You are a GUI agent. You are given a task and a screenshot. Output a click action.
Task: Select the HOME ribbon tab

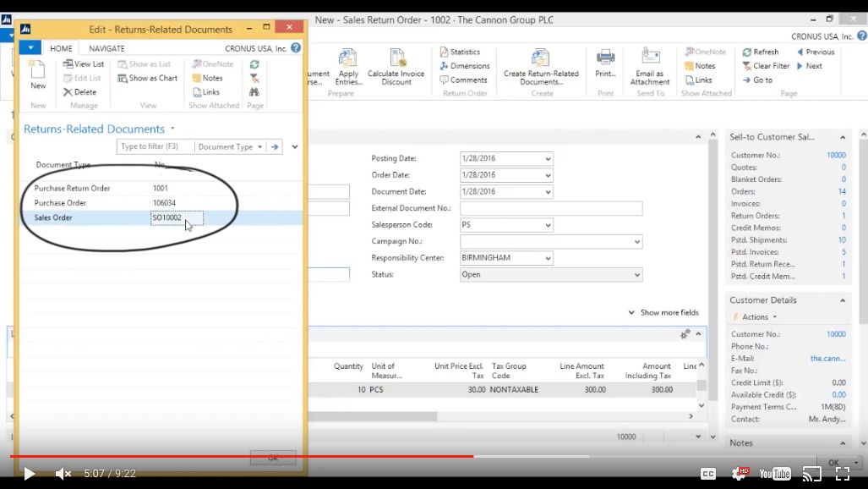tap(61, 48)
